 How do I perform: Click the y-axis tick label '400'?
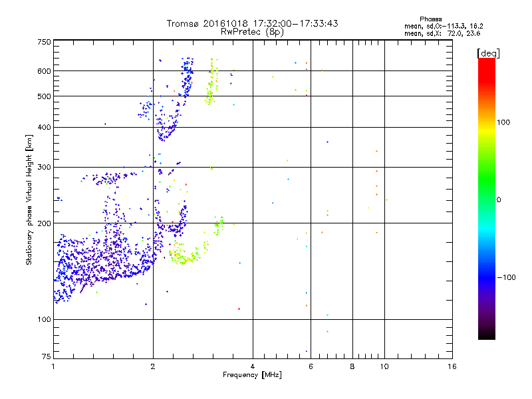click(44, 127)
